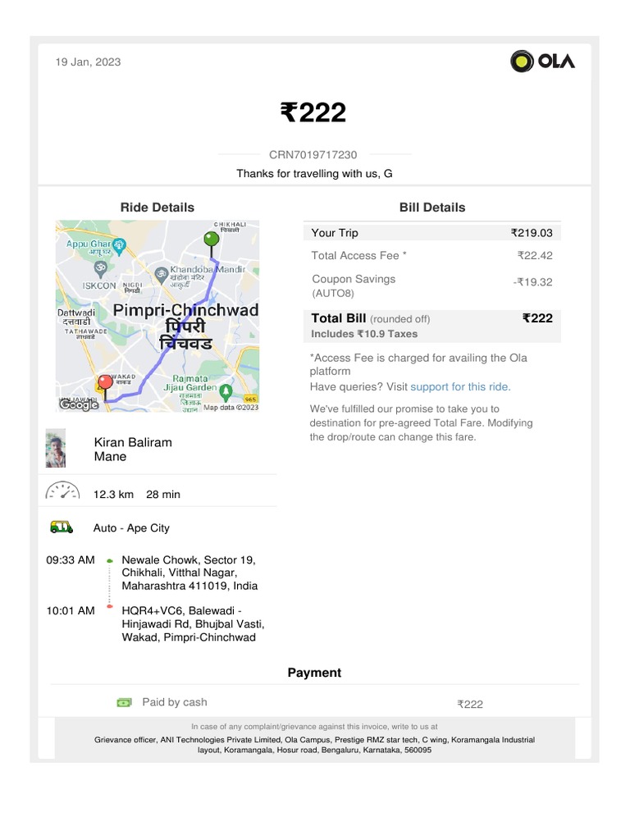The image size is (630, 840).
Task: Click the red drop pin on map
Action: (x=104, y=382)
